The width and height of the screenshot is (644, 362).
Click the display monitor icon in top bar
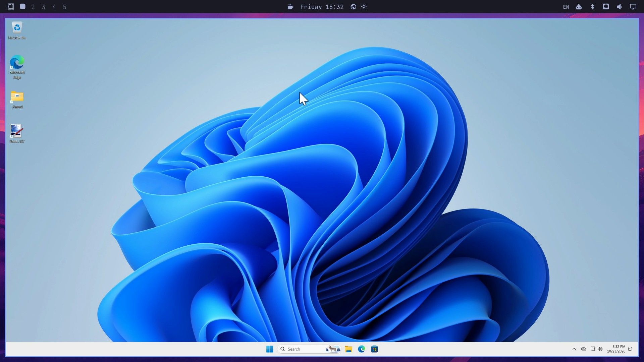[633, 7]
